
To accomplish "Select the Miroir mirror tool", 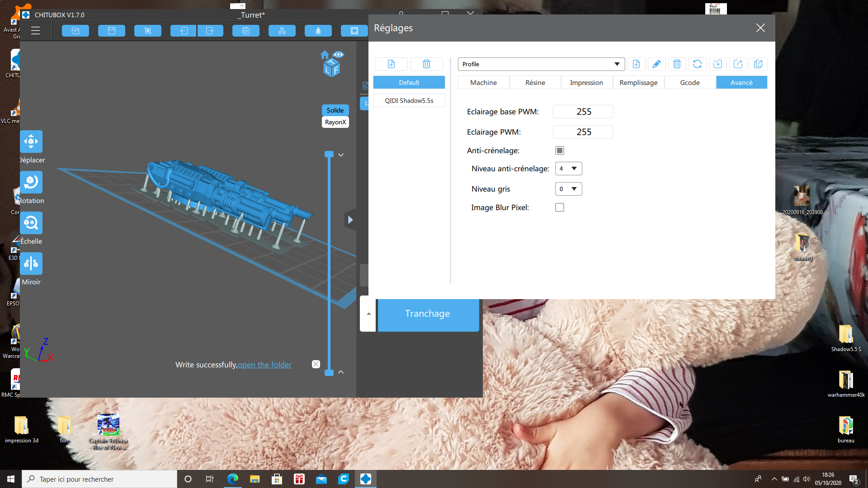I will (31, 264).
